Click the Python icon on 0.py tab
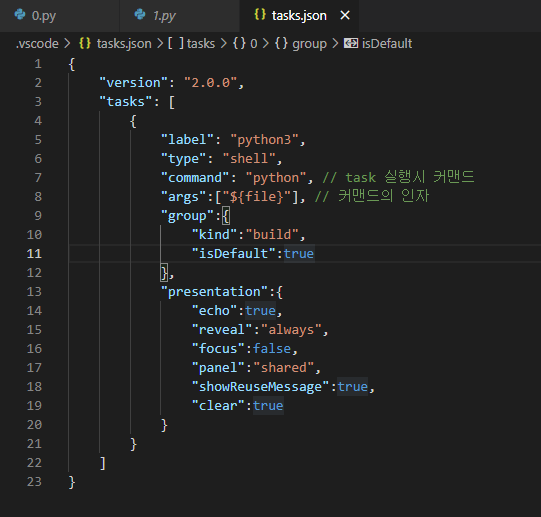The height and width of the screenshot is (517, 541). [20, 15]
